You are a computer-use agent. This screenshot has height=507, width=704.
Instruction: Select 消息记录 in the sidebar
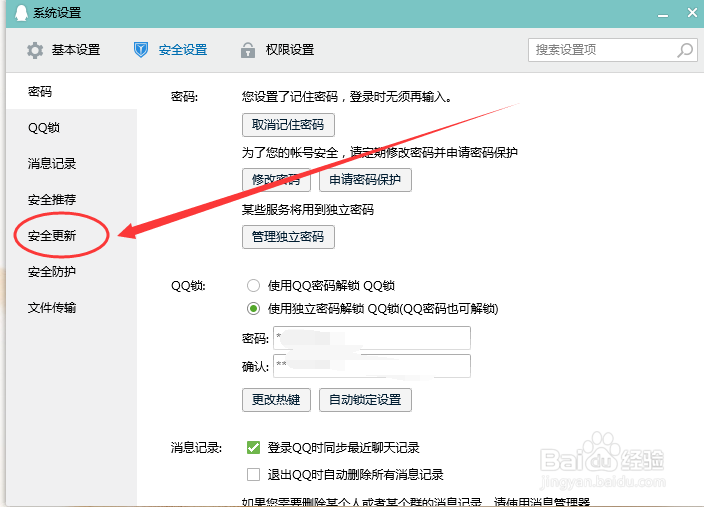tap(71, 163)
